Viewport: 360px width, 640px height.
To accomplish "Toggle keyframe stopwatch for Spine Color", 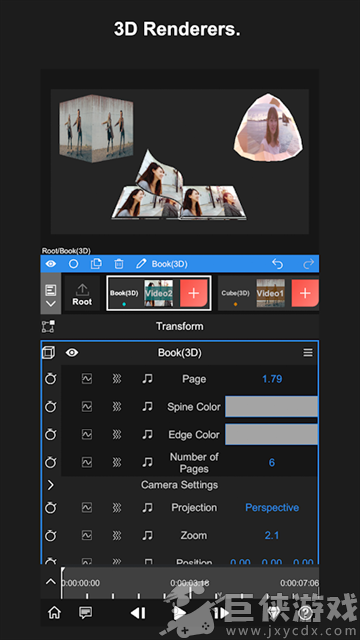I will coord(51,407).
